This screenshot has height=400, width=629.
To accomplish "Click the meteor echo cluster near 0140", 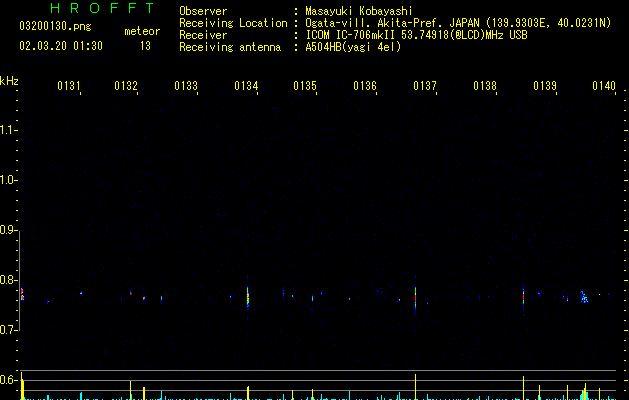I will tap(584, 297).
